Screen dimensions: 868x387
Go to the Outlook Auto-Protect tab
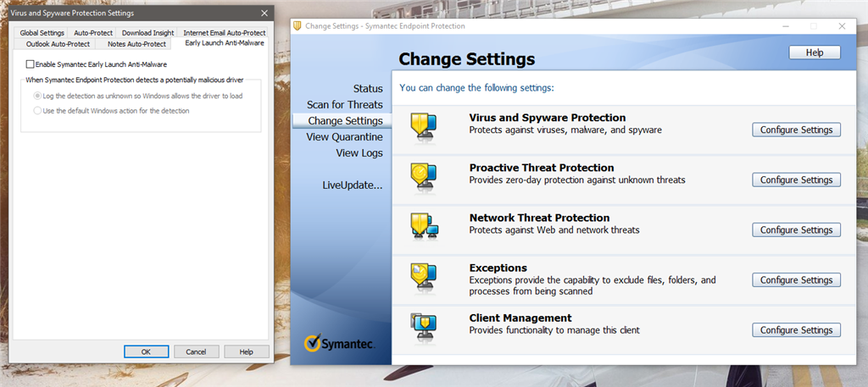[57, 44]
